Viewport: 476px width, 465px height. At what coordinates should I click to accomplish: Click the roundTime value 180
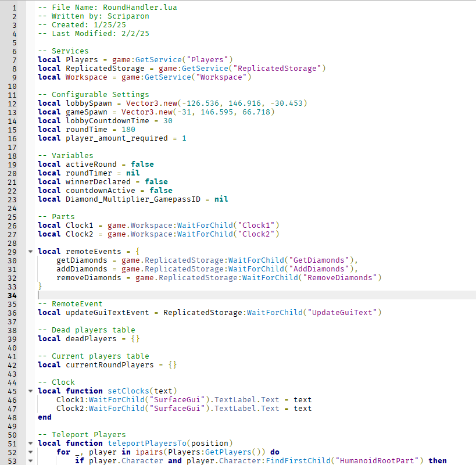point(128,130)
